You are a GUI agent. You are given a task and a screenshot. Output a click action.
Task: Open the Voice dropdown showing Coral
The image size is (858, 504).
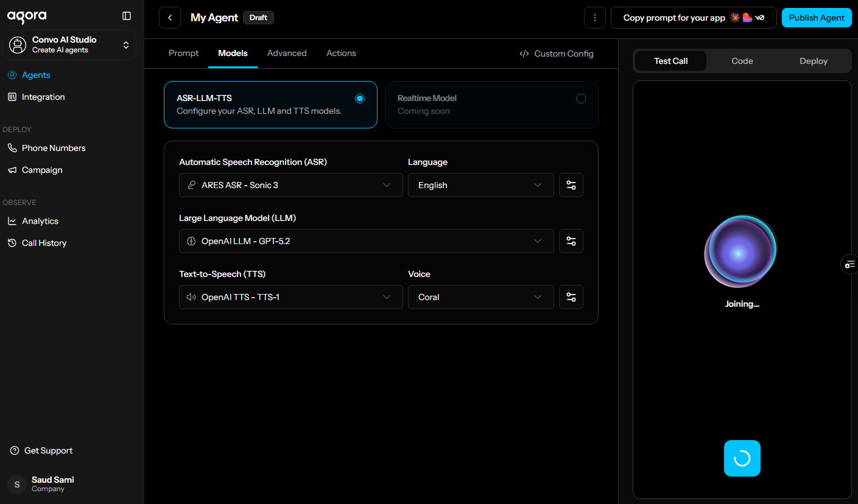click(x=480, y=297)
